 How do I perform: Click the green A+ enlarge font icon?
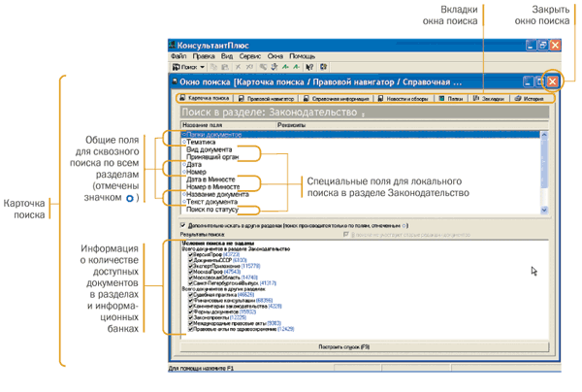tap(285, 67)
